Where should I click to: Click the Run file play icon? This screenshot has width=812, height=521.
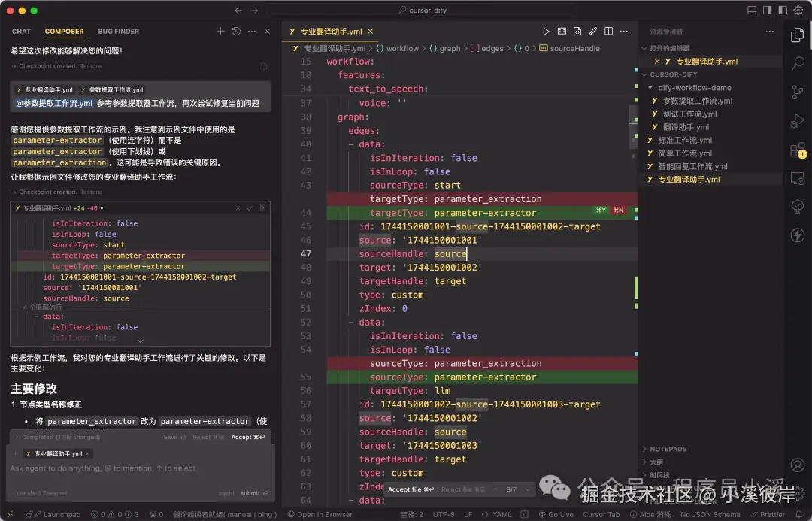(546, 32)
